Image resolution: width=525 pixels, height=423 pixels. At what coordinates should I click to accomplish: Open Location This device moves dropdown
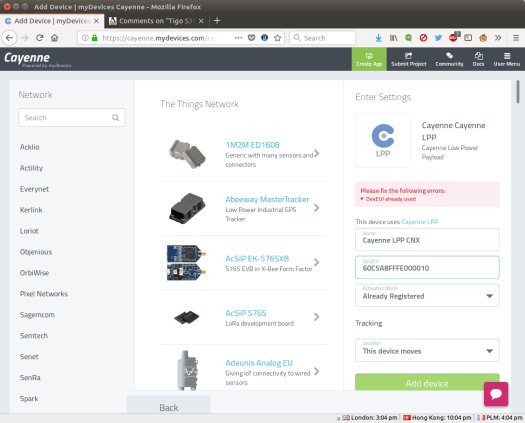coord(427,350)
